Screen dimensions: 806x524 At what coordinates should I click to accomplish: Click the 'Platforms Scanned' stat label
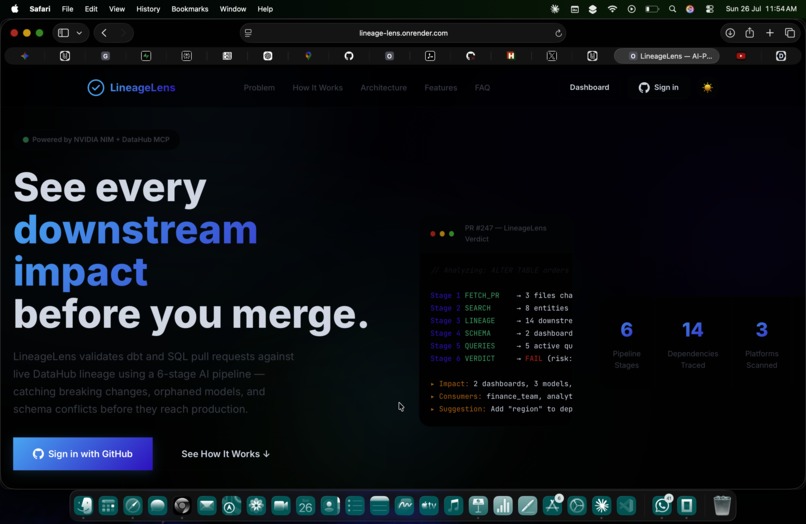coord(762,359)
